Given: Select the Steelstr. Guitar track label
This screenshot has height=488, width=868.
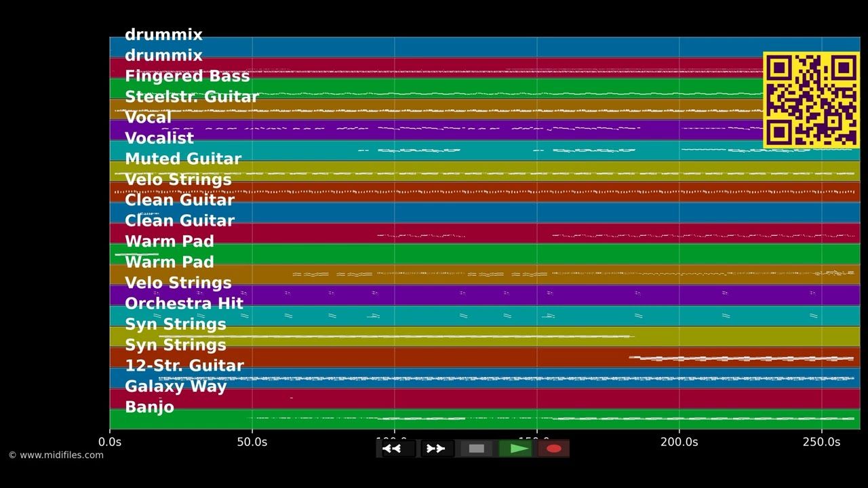Looking at the screenshot, I should [x=192, y=97].
